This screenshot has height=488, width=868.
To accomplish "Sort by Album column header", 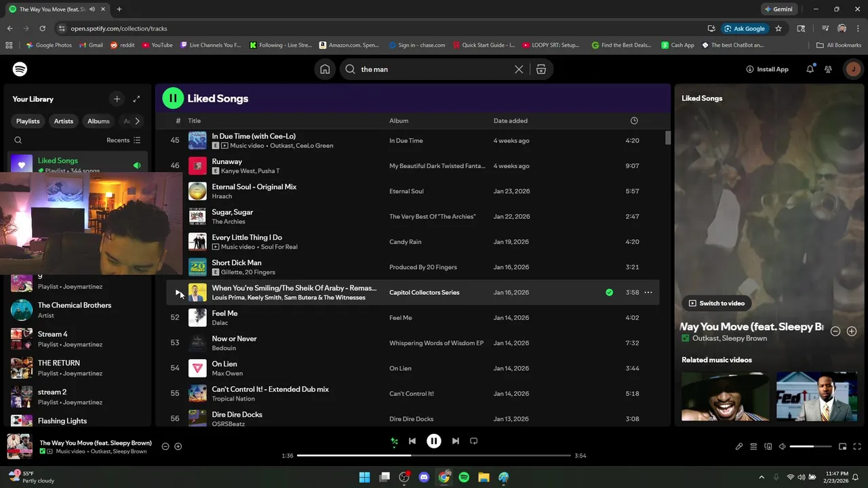I will [x=399, y=121].
